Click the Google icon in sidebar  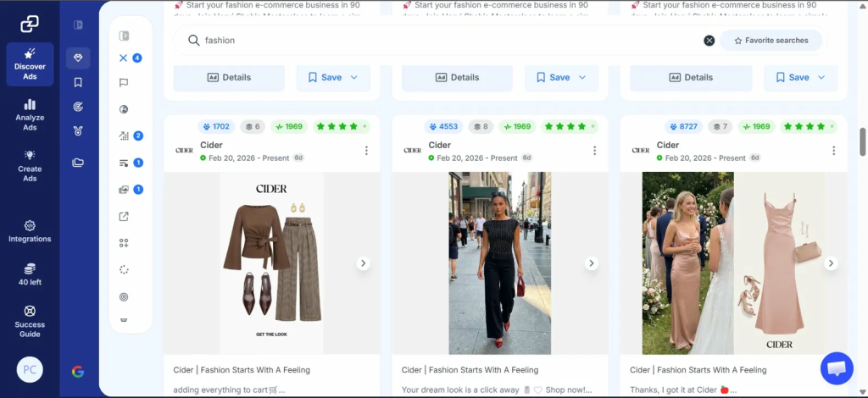(78, 372)
